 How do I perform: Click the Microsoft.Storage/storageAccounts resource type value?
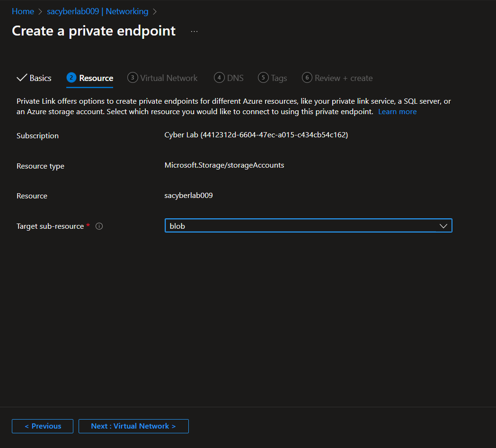224,165
